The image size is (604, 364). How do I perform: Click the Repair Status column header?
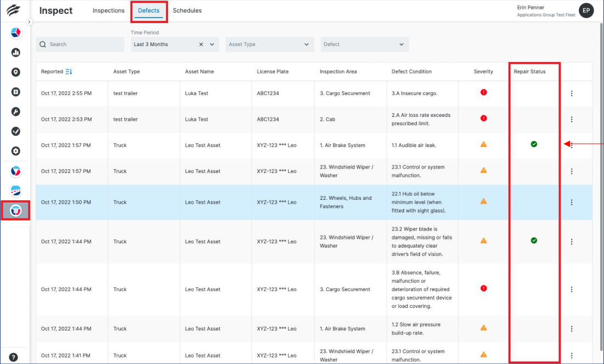point(529,71)
